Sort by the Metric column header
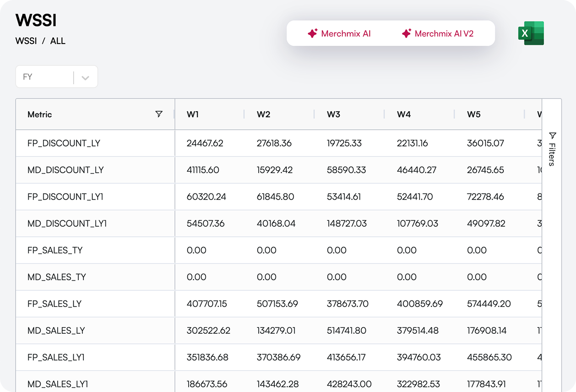 pyautogui.click(x=40, y=114)
